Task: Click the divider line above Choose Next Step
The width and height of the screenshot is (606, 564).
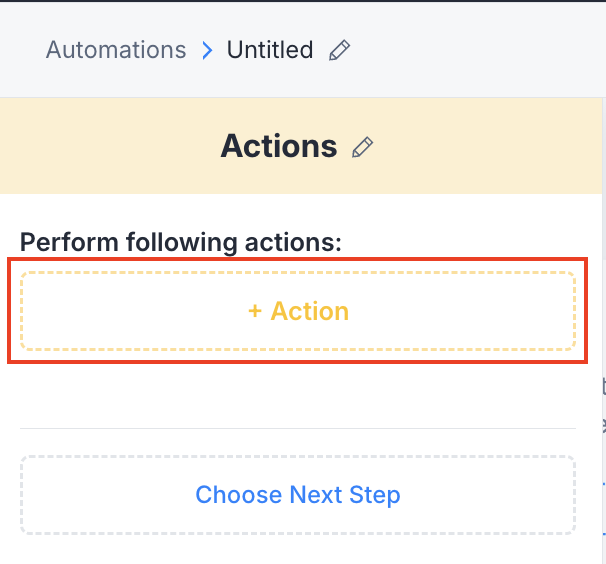Action: click(x=298, y=428)
